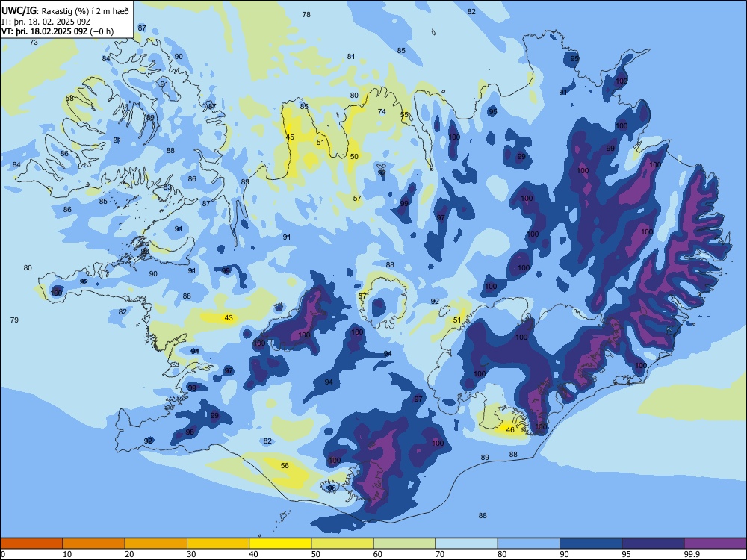Click the humidity value '73' on the map
This screenshot has width=747, height=560.
click(34, 42)
